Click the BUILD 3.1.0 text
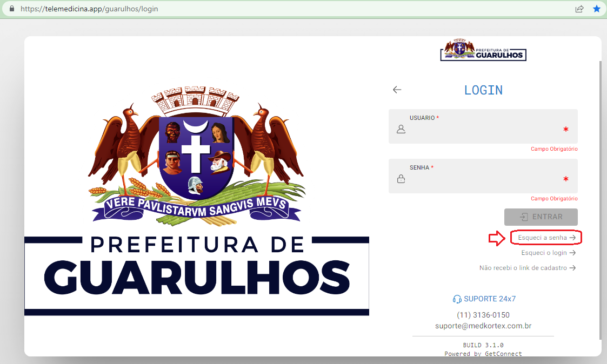This screenshot has width=607, height=364. point(483,345)
